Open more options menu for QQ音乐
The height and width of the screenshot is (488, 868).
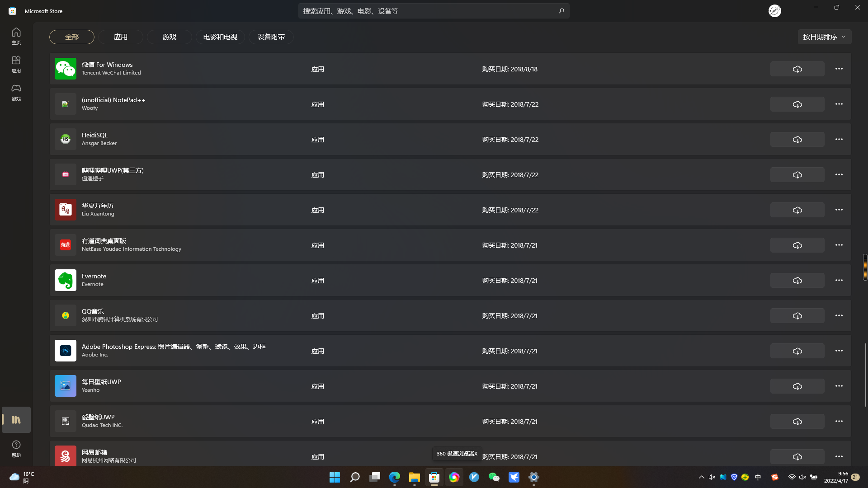(839, 315)
